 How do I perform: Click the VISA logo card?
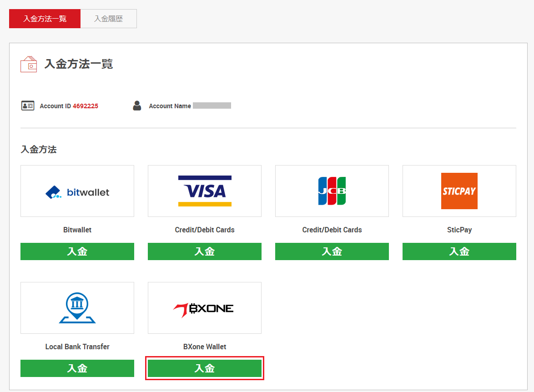pyautogui.click(x=205, y=191)
